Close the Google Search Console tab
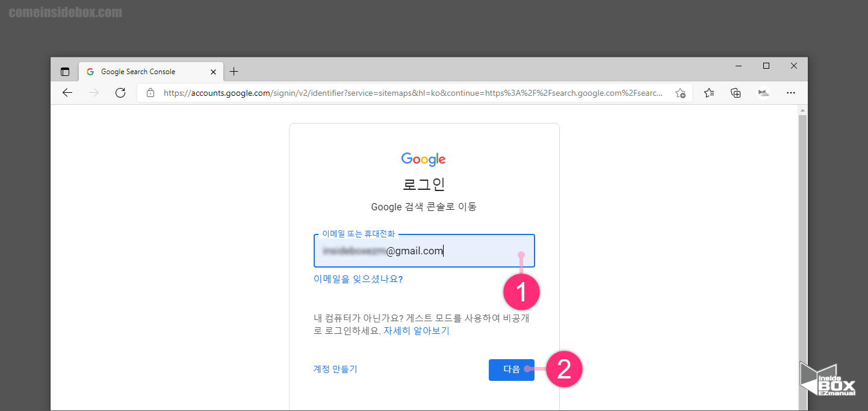The image size is (868, 411). (x=213, y=72)
